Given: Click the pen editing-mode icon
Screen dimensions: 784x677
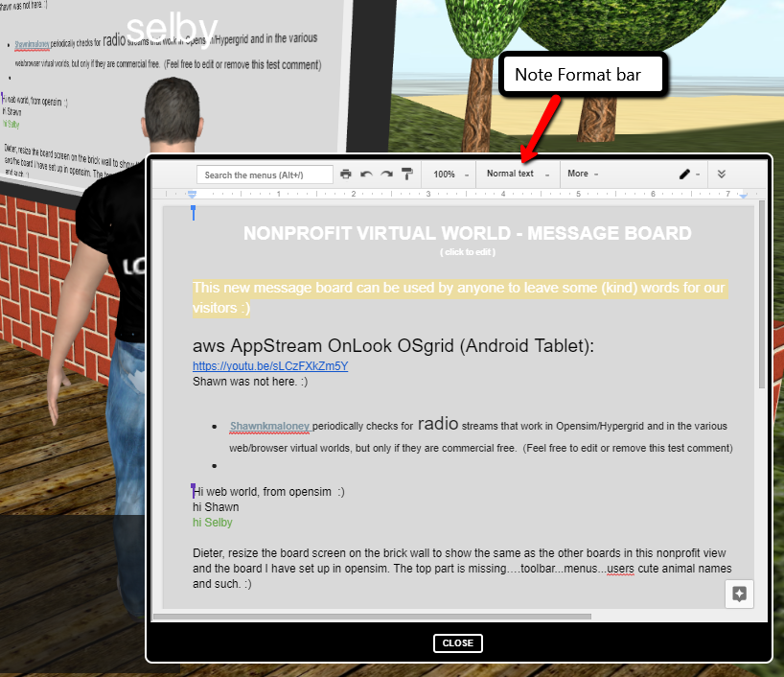Looking at the screenshot, I should 683,174.
